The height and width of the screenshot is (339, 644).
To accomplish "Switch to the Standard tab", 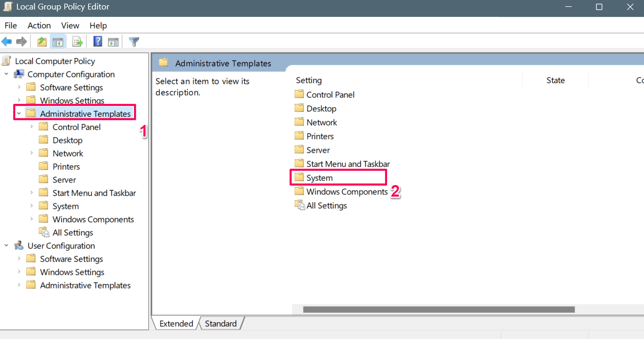I will point(220,323).
